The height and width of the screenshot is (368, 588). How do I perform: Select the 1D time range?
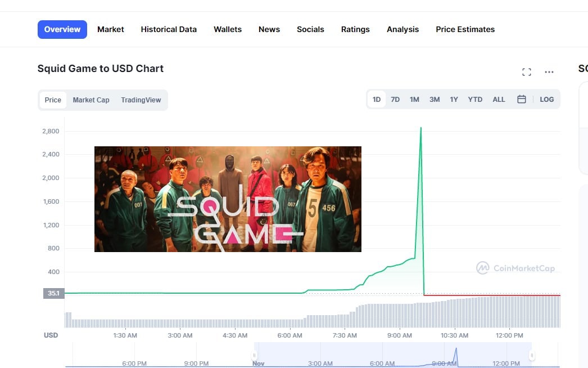(x=377, y=100)
